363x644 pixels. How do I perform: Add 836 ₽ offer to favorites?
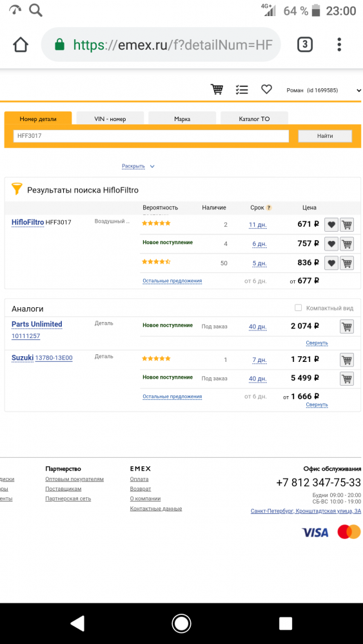[x=331, y=263]
